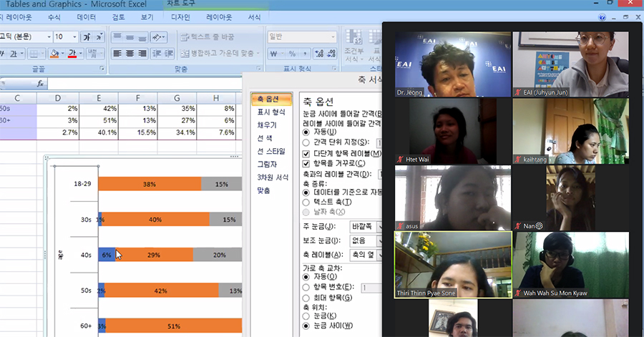The width and height of the screenshot is (644, 337).
Task: Increase font size with the grow font icon
Action: 87,37
